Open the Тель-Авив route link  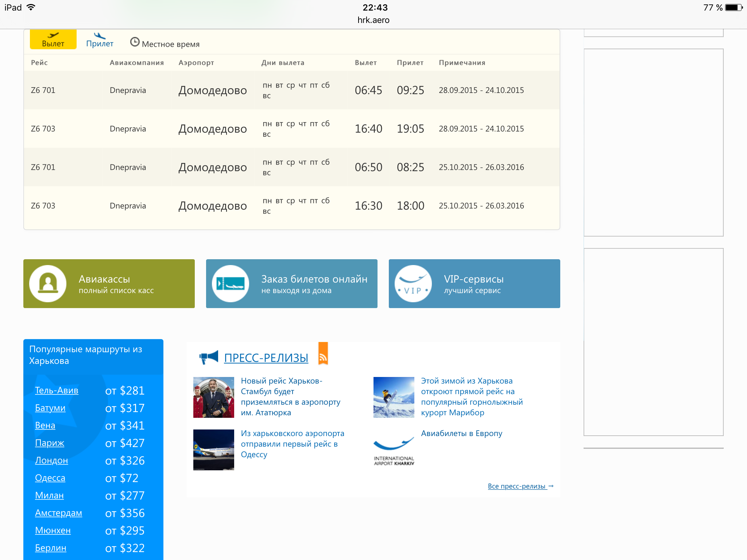click(57, 390)
